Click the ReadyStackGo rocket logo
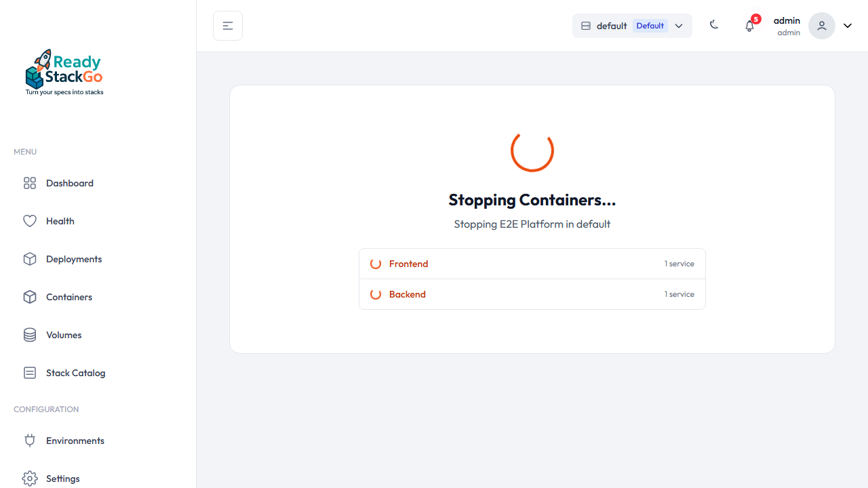The image size is (868, 488). [x=64, y=72]
